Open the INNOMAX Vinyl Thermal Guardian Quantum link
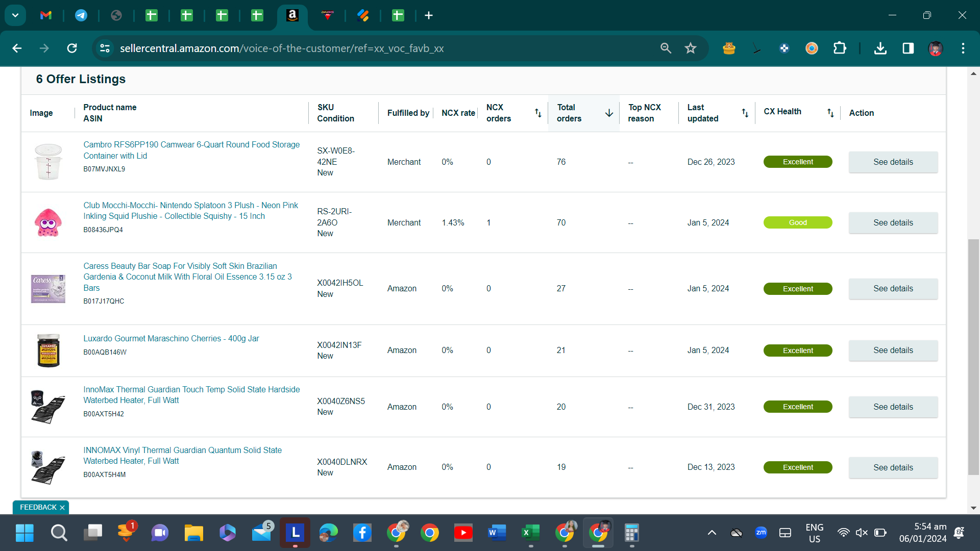Image resolution: width=980 pixels, height=551 pixels. tap(182, 456)
